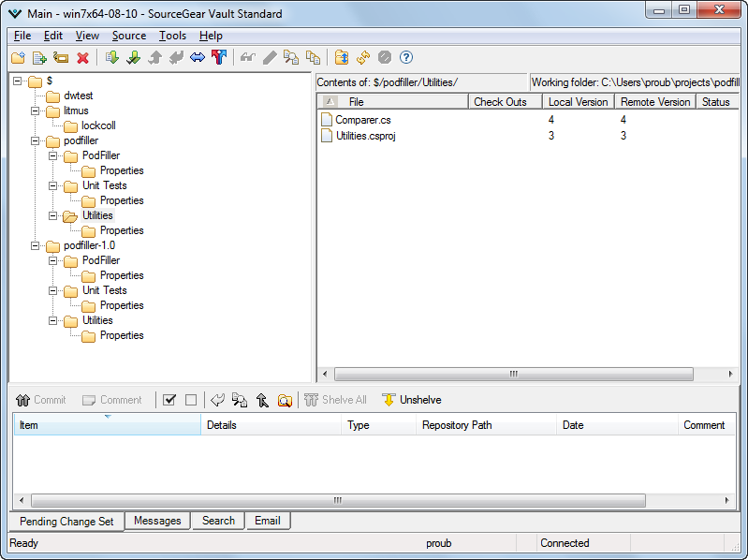
Task: Click the black up-arrow icon in pending toolbar
Action: tap(262, 400)
